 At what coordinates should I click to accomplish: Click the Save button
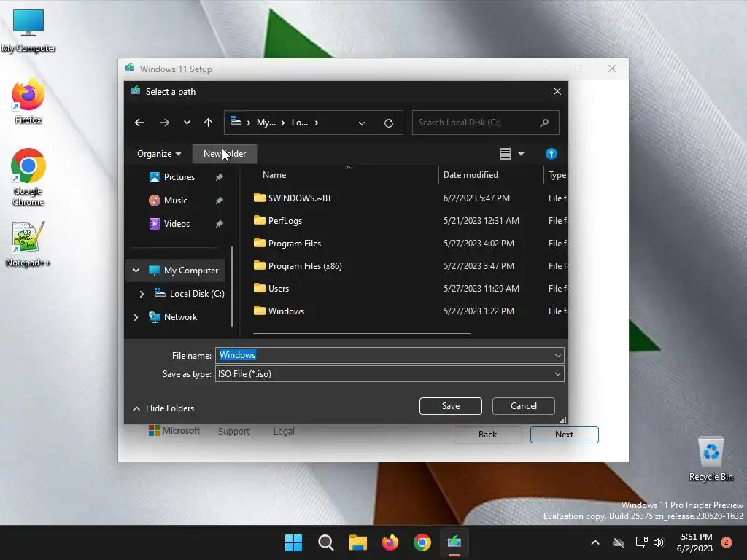tap(451, 406)
